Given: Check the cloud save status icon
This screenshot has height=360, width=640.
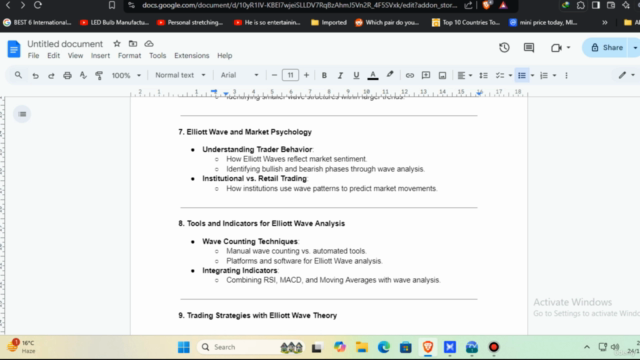Looking at the screenshot, I should tap(149, 44).
